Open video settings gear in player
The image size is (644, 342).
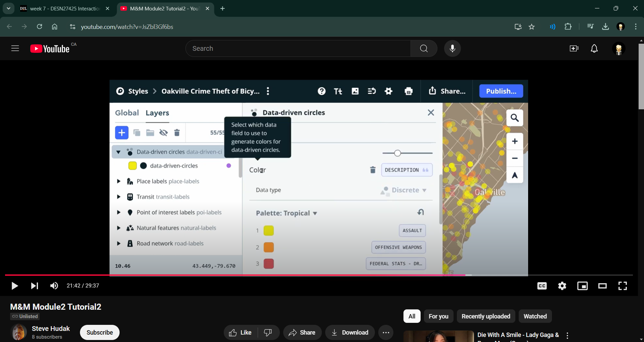pyautogui.click(x=562, y=286)
